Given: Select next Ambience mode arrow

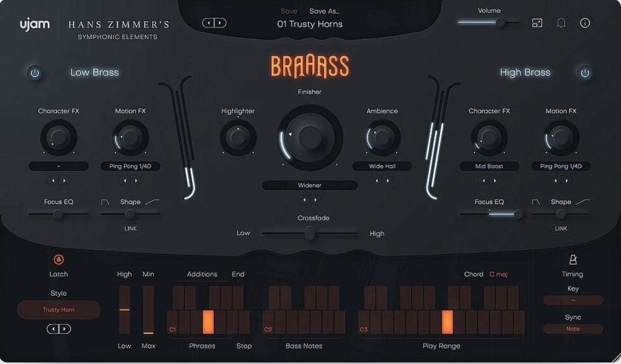Looking at the screenshot, I should (388, 181).
